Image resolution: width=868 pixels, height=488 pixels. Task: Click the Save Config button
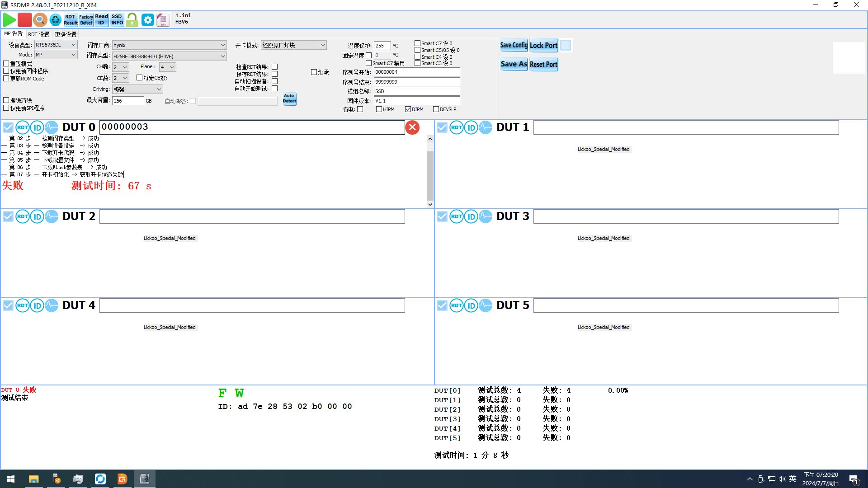click(x=514, y=45)
